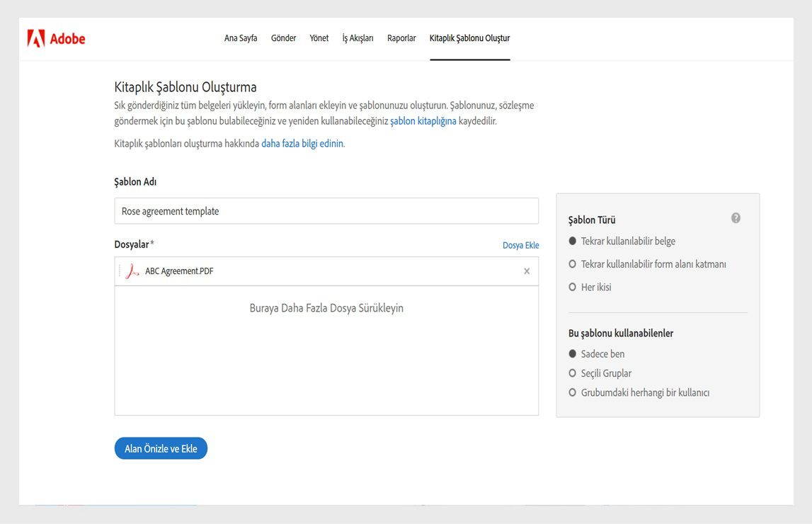
Task: Click the "Dosya Ekle" link
Action: tap(520, 246)
